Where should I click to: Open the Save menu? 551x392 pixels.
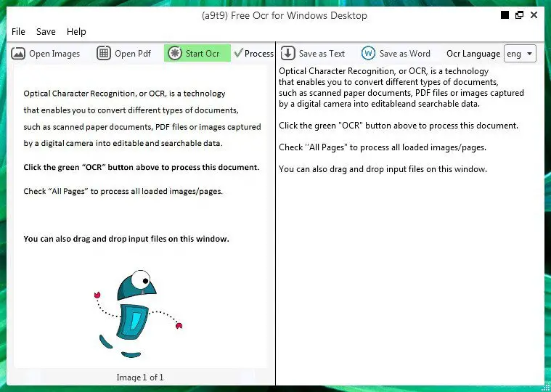click(x=46, y=32)
